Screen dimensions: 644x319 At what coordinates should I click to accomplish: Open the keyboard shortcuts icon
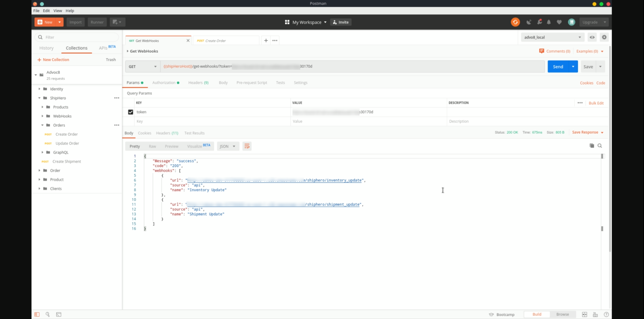click(x=595, y=314)
